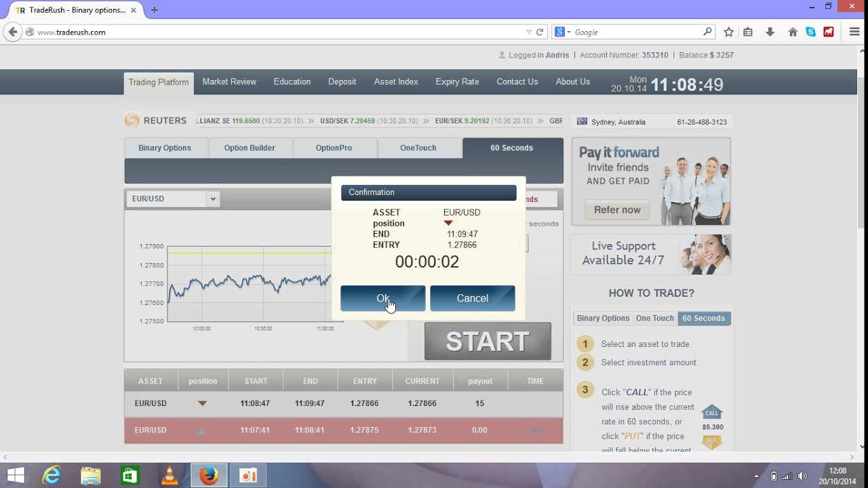The width and height of the screenshot is (868, 488).
Task: Open the bookmarks list icon
Action: pyautogui.click(x=748, y=32)
